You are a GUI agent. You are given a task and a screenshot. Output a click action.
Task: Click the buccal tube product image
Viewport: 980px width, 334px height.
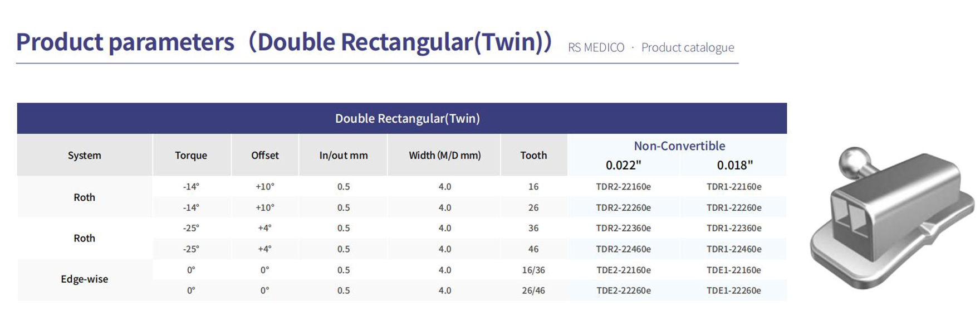(x=892, y=218)
